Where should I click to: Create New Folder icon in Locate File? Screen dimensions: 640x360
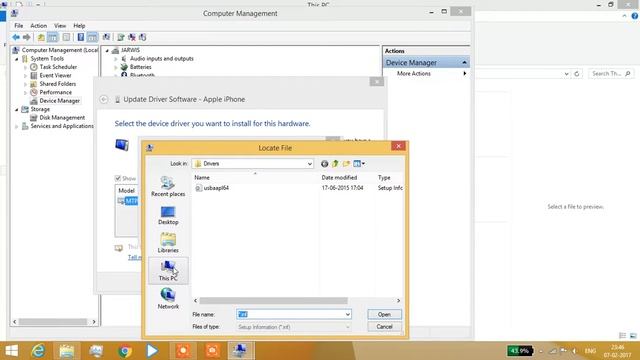(x=346, y=164)
